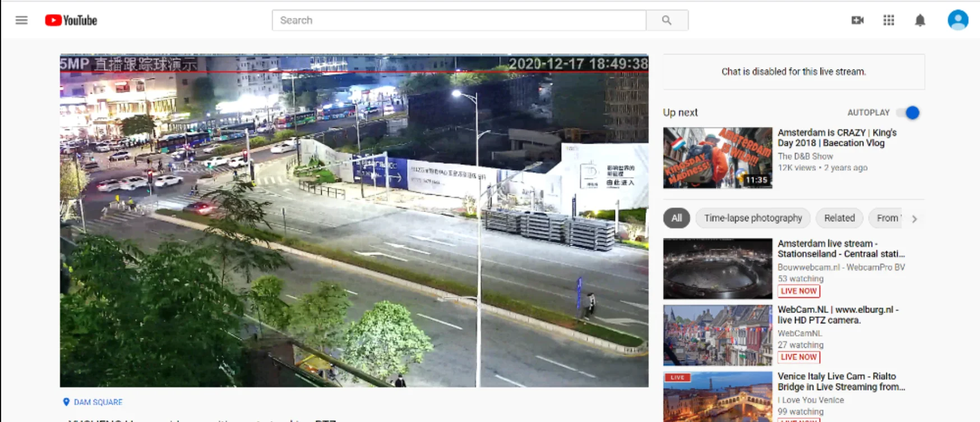Click LIVE NOW badge under Stationseiland stream
Viewport: 980px width, 422px height.
799,291
